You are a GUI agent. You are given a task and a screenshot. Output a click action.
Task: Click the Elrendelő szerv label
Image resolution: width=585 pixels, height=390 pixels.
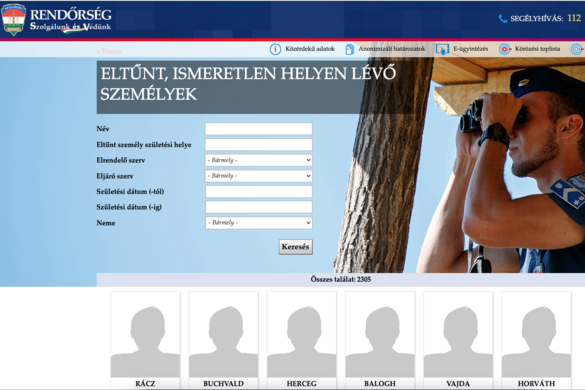(x=121, y=160)
